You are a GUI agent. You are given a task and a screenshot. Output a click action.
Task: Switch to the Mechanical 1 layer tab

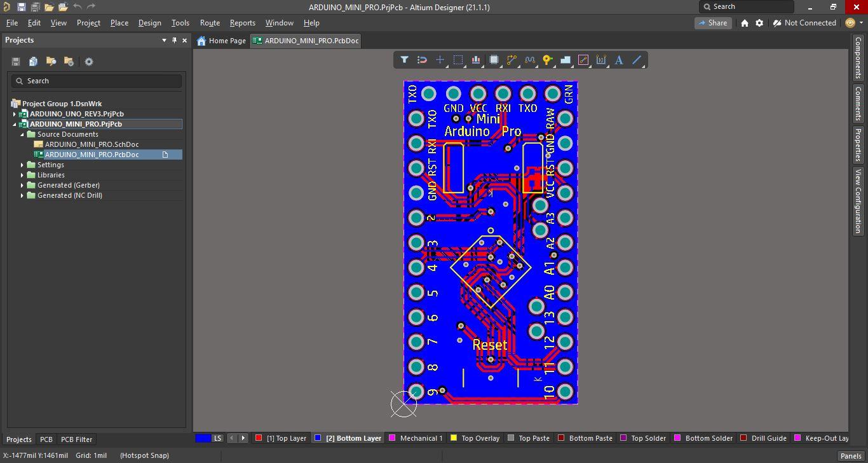[416, 438]
